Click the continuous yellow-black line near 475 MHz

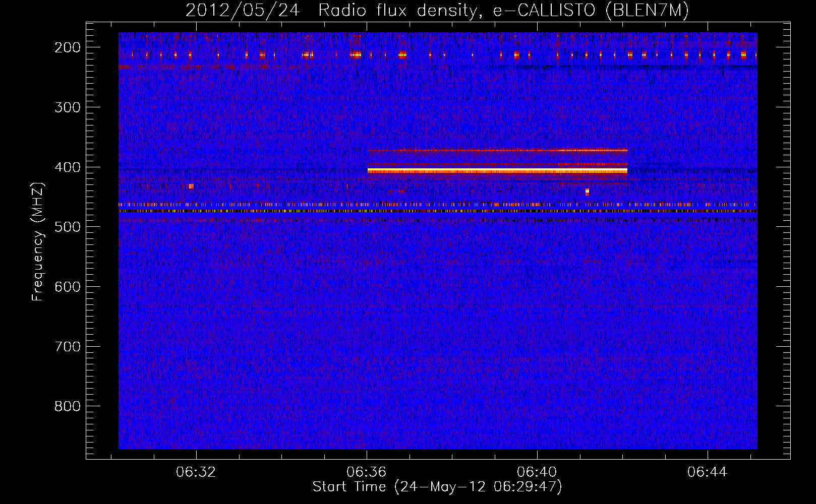click(x=438, y=211)
